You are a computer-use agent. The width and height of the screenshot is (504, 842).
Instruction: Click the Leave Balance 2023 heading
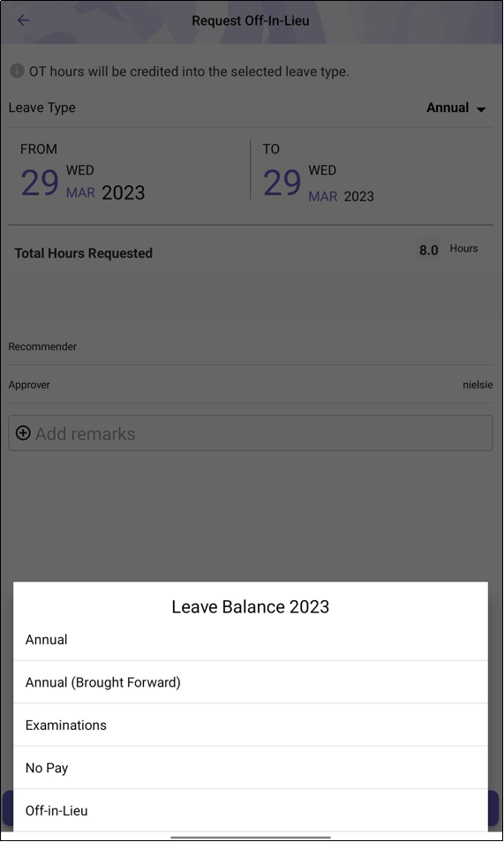251,607
